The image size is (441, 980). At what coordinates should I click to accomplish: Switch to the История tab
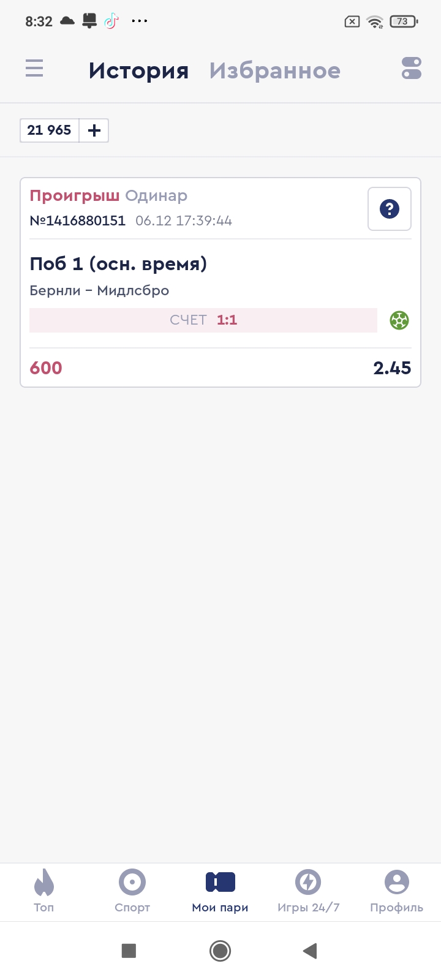tap(138, 70)
